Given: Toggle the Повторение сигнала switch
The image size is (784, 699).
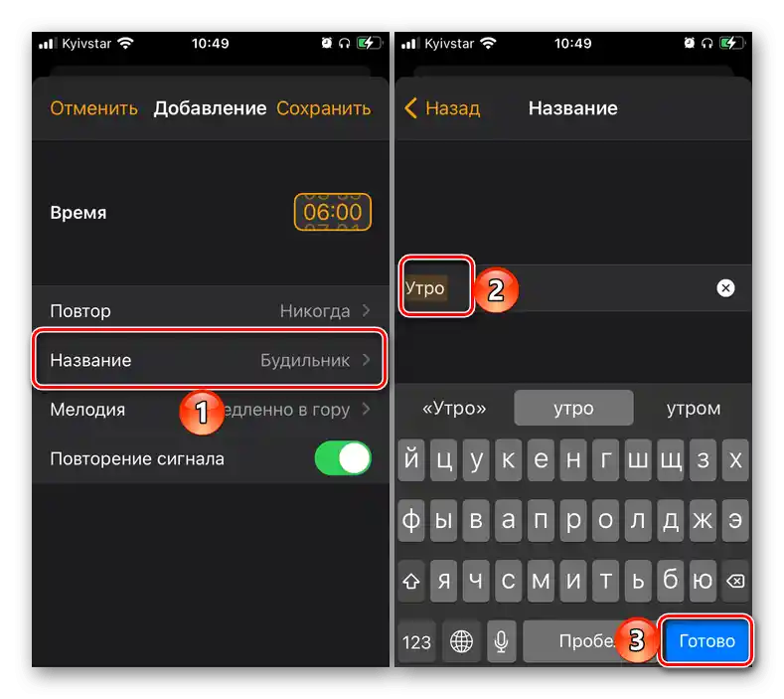Looking at the screenshot, I should tap(343, 458).
